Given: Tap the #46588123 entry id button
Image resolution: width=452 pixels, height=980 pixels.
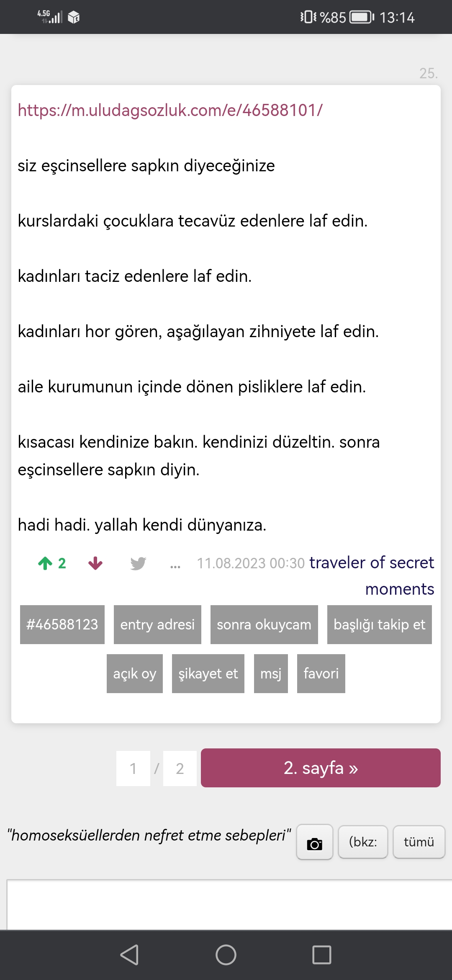Looking at the screenshot, I should point(62,624).
